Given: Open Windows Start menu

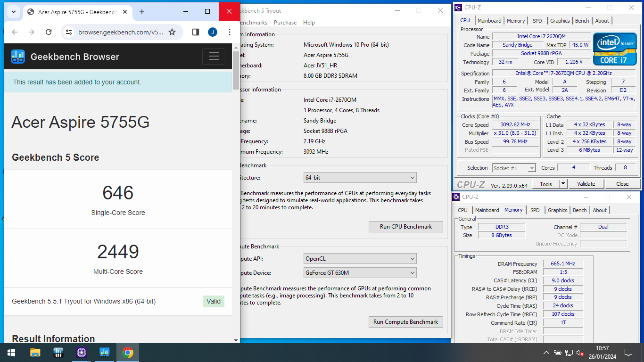Looking at the screenshot, I should click(x=11, y=353).
